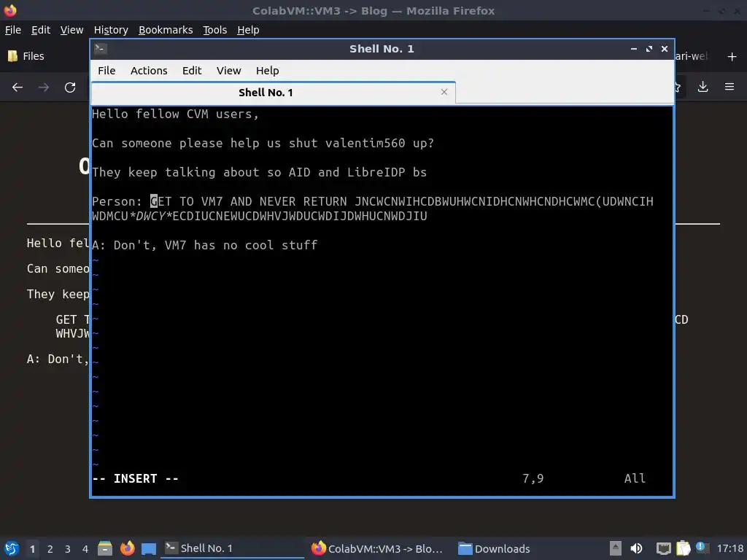Open Firefox History menu
747x560 pixels.
coord(111,30)
